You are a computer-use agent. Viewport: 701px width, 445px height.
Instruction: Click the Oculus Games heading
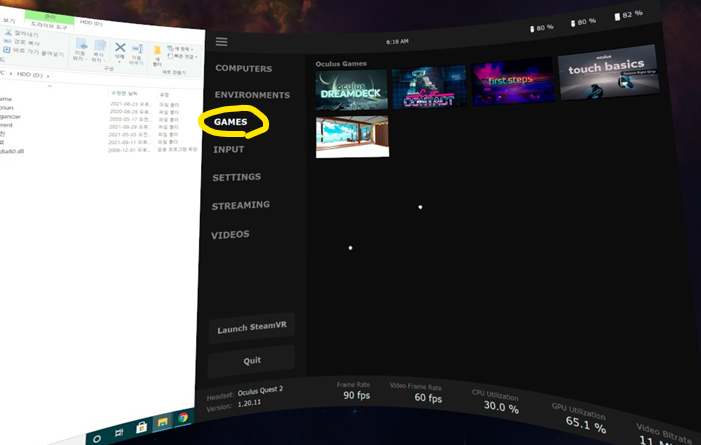(341, 64)
